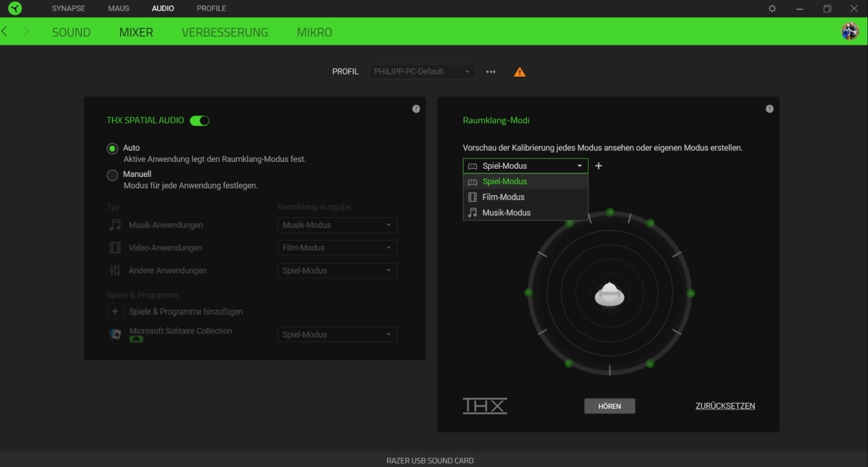
Task: Open the PHILIPP-PC-Default profile dropdown
Action: (x=422, y=72)
